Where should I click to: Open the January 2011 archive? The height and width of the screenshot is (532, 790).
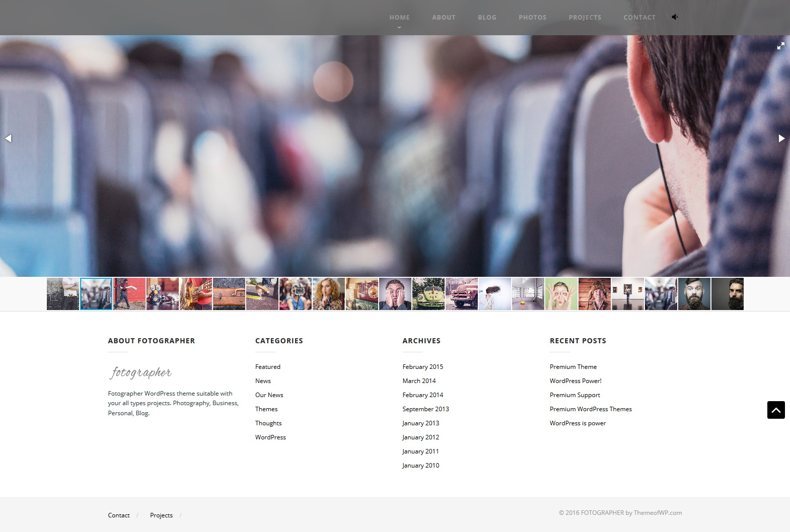click(421, 451)
